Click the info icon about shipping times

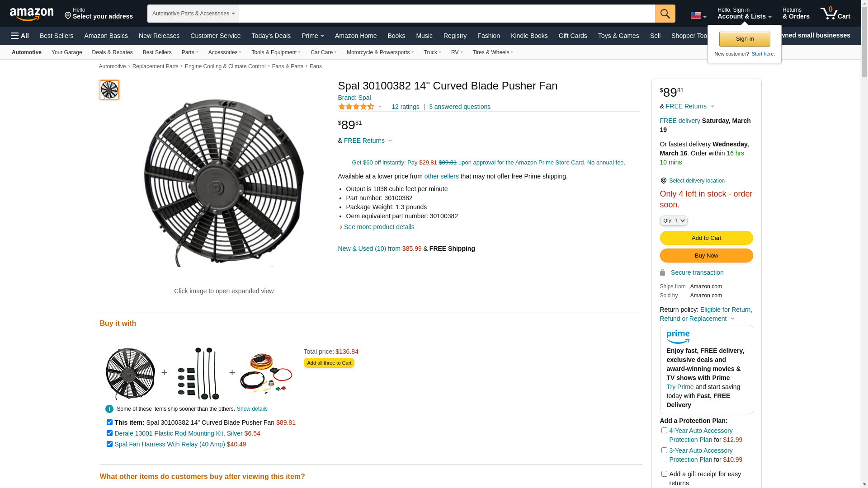(109, 409)
